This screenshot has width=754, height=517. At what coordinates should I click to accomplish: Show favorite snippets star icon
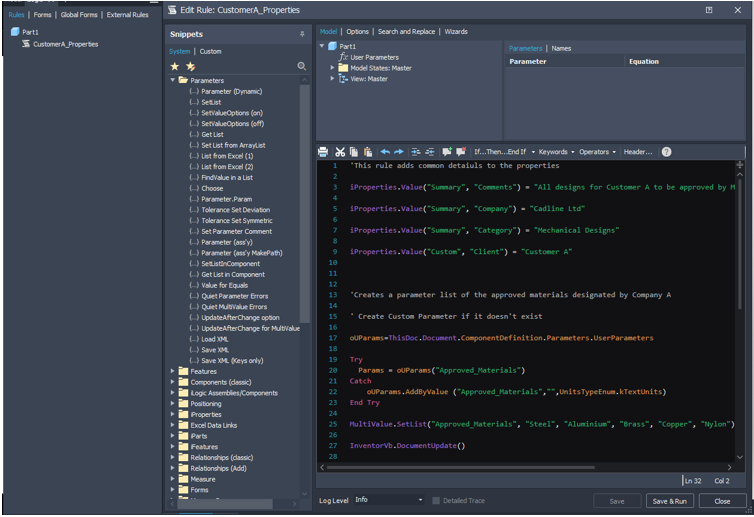click(x=175, y=66)
